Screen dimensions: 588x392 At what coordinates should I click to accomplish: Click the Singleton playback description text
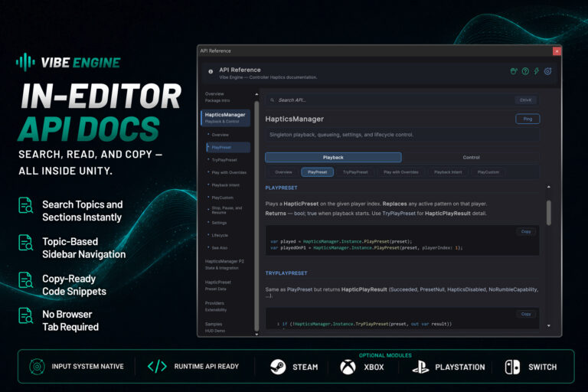click(x=341, y=135)
